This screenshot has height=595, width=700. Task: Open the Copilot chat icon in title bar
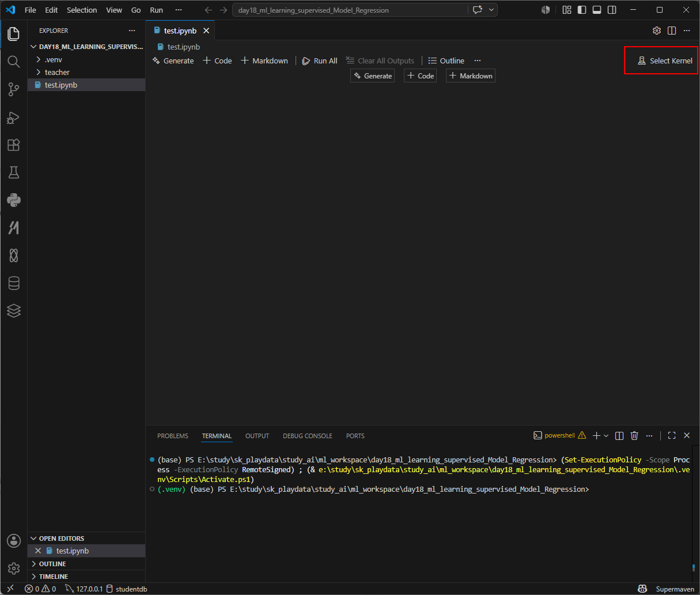[478, 10]
